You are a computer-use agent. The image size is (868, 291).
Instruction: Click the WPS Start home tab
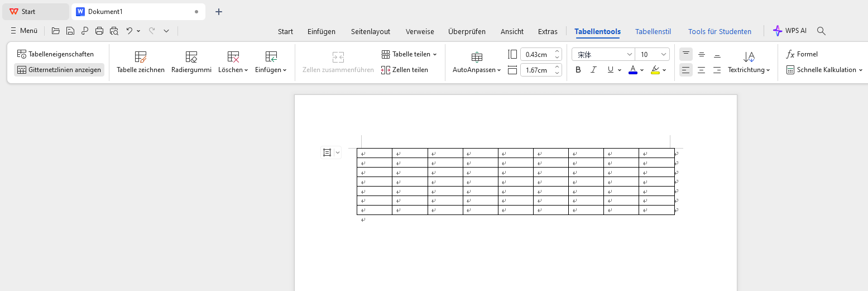36,11
